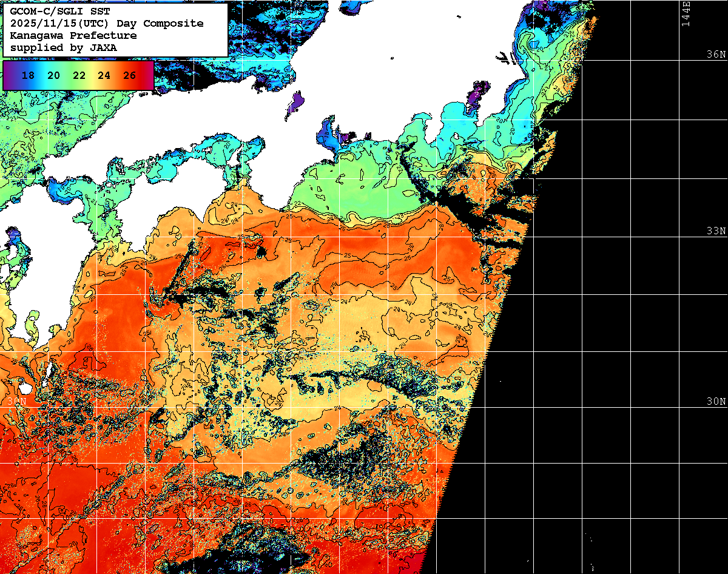728x574 pixels.
Task: Click the 33N latitude label on the right
Action: click(715, 231)
